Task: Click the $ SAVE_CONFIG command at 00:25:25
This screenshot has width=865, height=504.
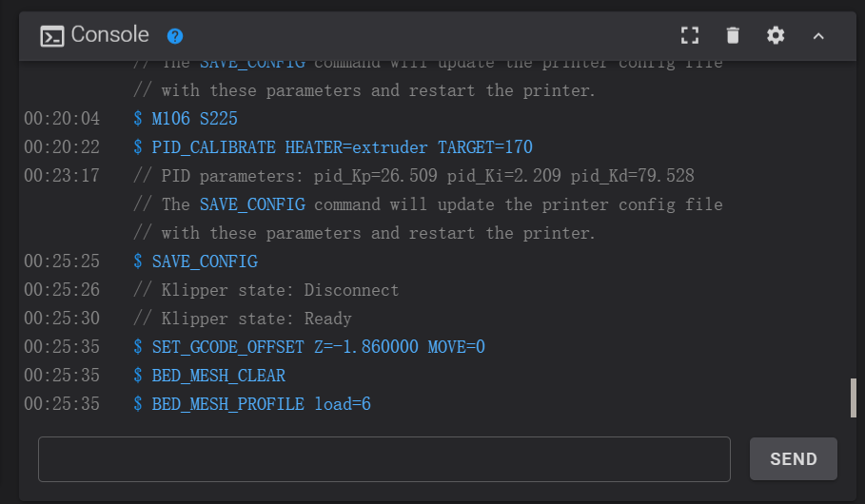Action: (204, 262)
